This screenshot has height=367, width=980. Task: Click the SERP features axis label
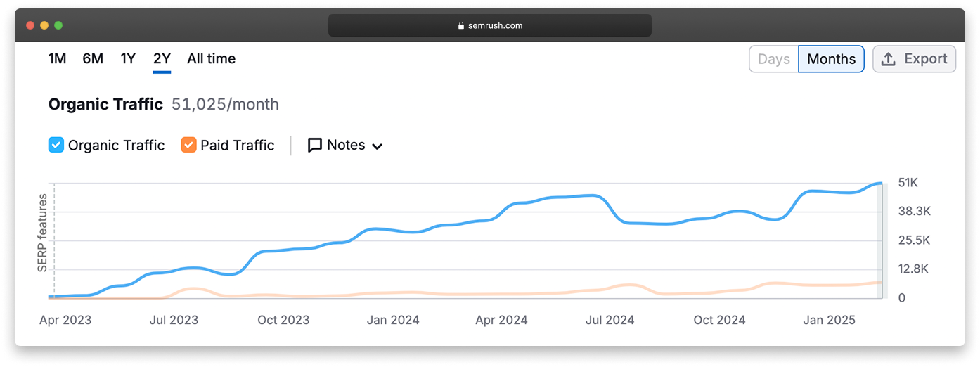click(42, 233)
